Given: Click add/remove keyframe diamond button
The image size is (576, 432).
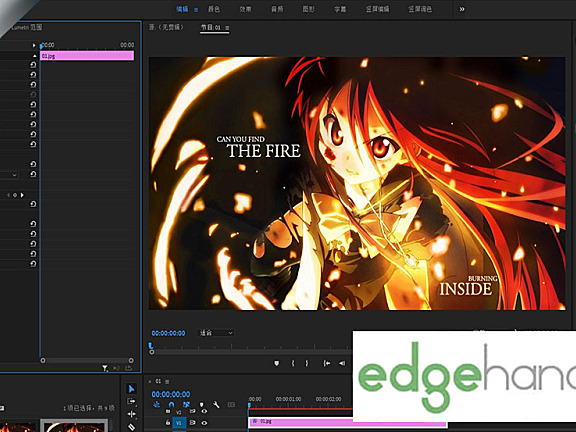Looking at the screenshot, I should pos(15,195).
